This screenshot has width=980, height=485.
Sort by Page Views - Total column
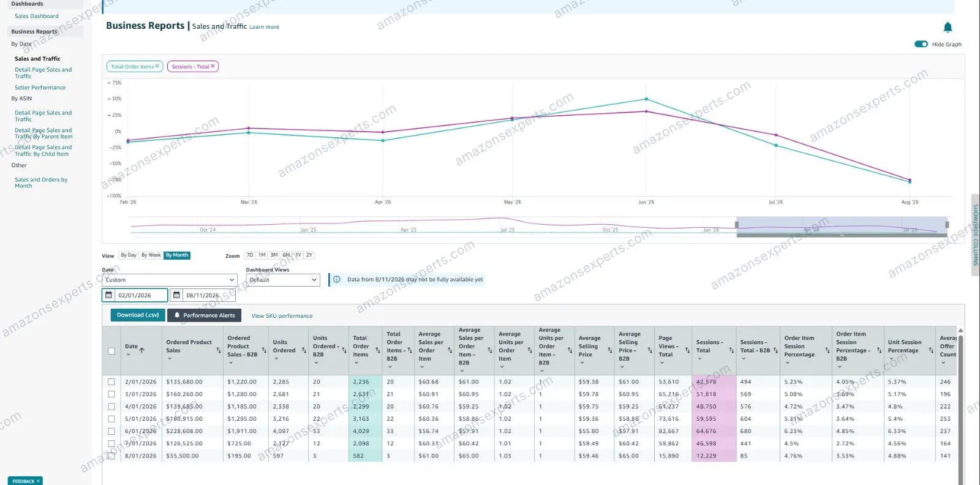coord(687,350)
